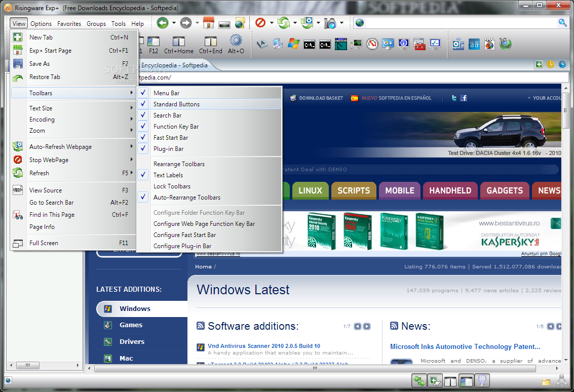Select the green camera plug-in icon

click(x=506, y=44)
